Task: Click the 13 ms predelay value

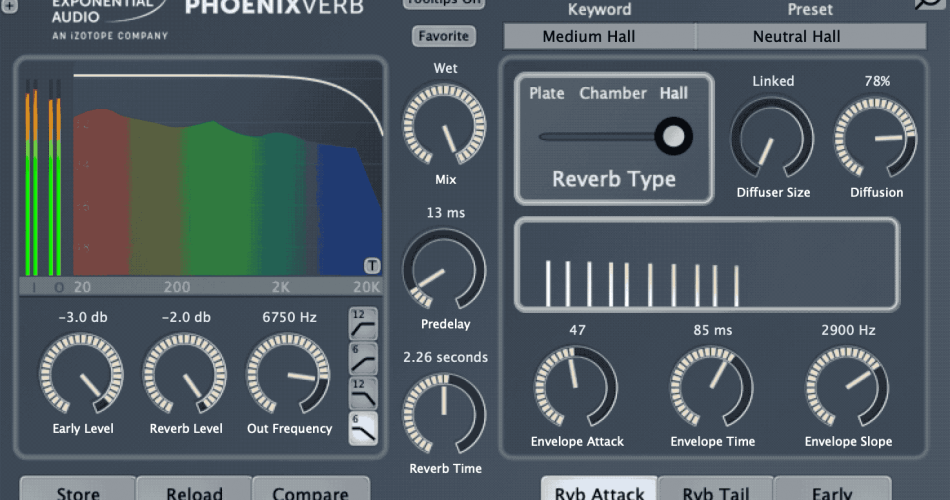Action: click(445, 213)
